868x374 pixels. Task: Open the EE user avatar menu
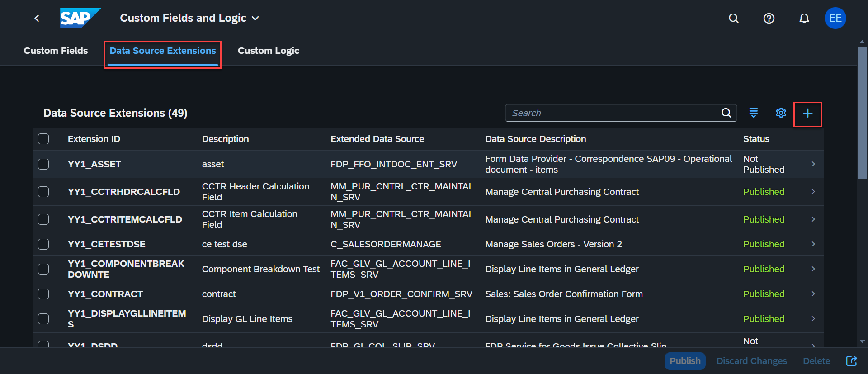coord(835,18)
